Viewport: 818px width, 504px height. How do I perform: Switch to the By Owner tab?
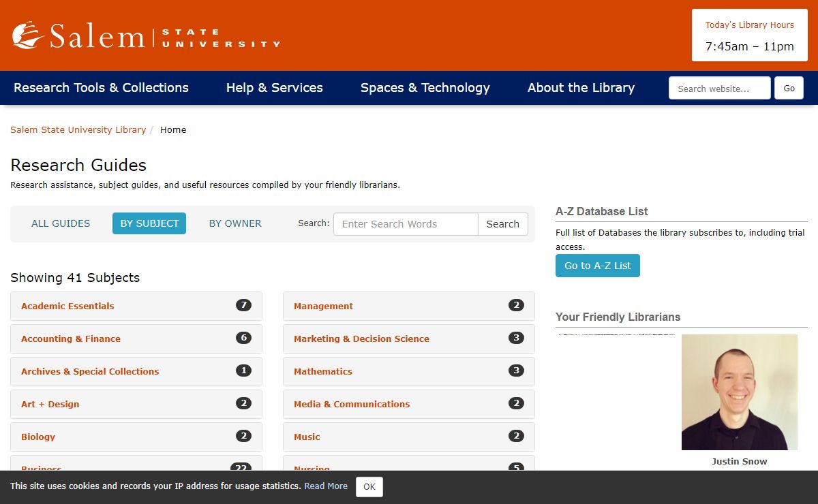pos(235,223)
